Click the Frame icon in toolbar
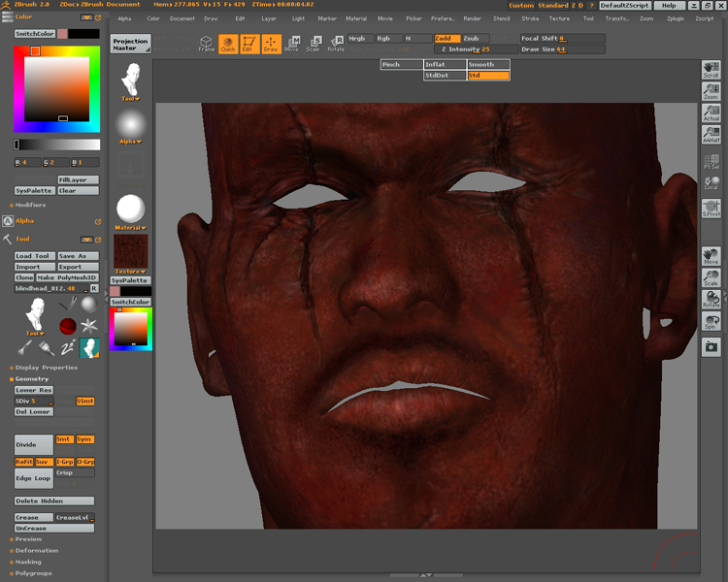 click(x=207, y=43)
